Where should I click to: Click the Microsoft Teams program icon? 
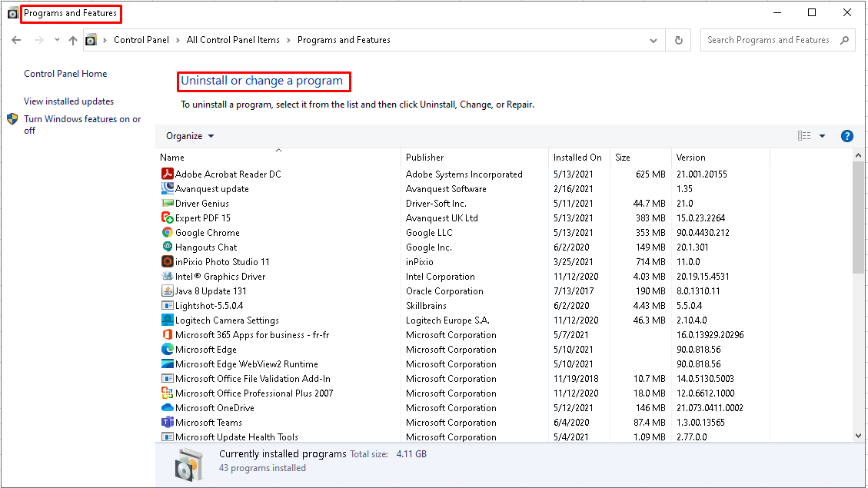click(x=167, y=422)
